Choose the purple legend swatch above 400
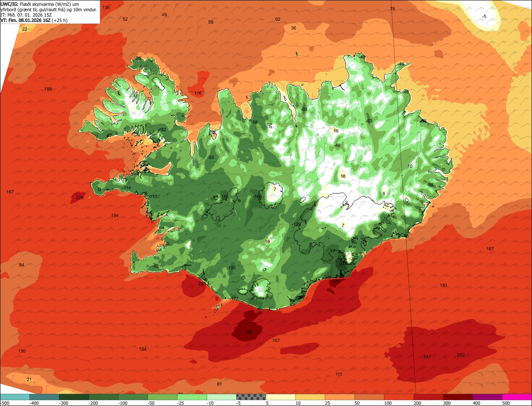Image resolution: width=532 pixels, height=406 pixels. click(488, 397)
